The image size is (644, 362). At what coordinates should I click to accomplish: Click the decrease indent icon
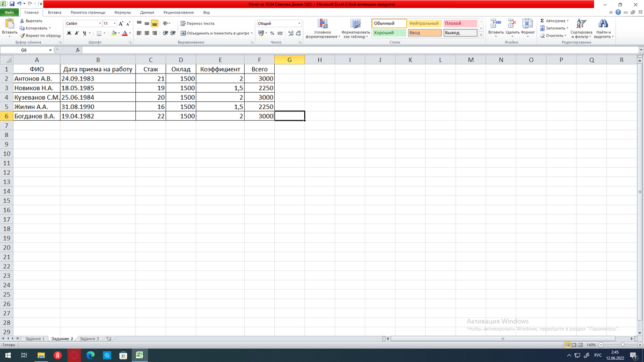165,33
